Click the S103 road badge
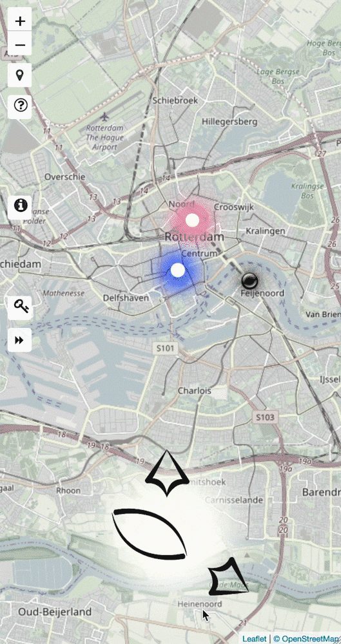 264,417
